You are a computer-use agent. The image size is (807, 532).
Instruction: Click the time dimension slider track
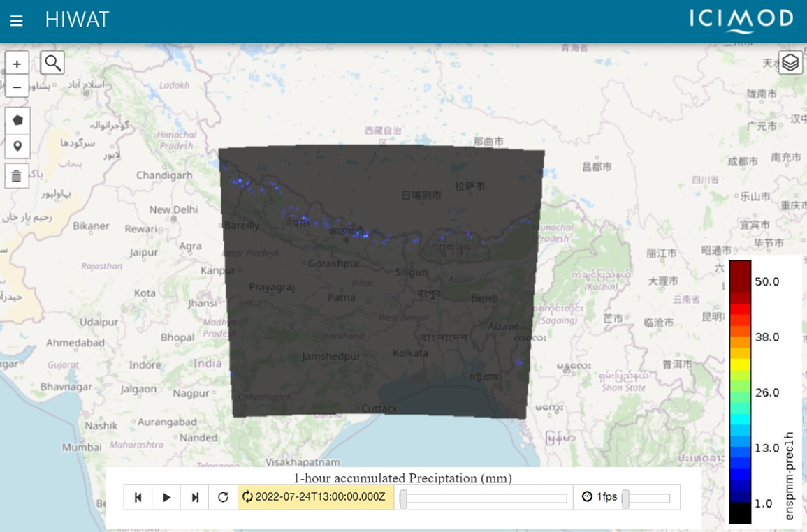pyautogui.click(x=484, y=498)
